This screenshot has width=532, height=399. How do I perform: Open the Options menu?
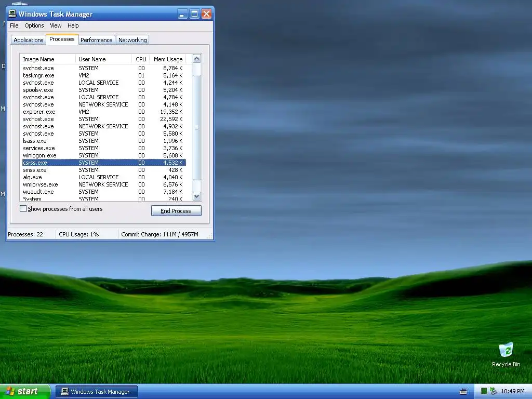[x=34, y=25]
